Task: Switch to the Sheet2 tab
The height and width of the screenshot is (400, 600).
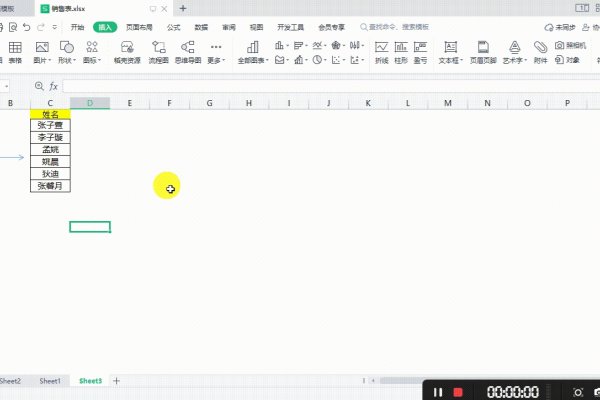Action: [10, 381]
